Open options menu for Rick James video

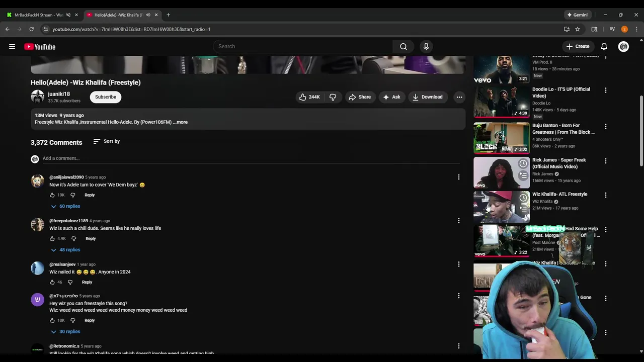coord(605,161)
